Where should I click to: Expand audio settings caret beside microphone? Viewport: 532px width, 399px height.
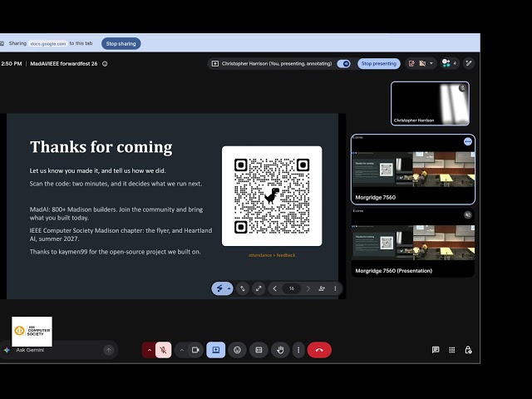[149, 350]
